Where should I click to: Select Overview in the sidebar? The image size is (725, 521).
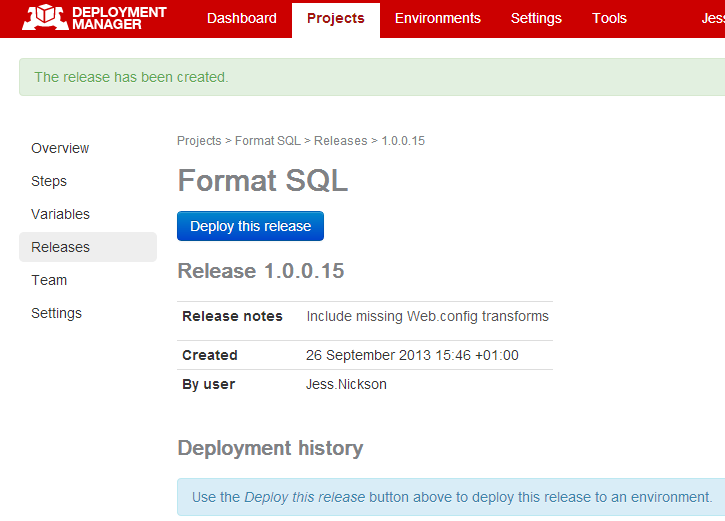pyautogui.click(x=60, y=148)
